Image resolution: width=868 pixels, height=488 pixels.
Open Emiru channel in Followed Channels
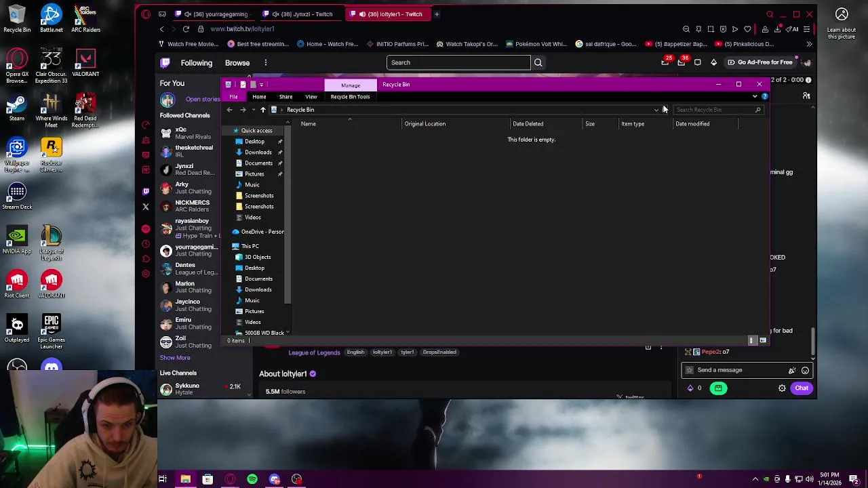[x=189, y=323]
